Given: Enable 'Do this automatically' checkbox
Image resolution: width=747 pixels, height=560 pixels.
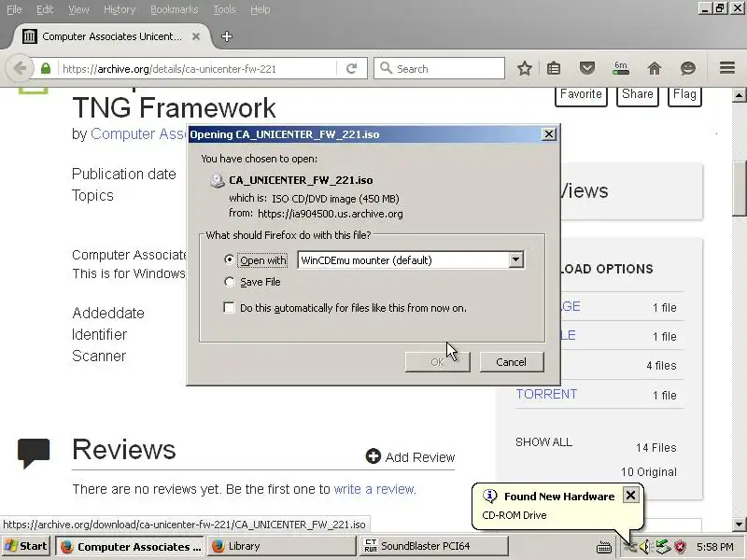Looking at the screenshot, I should (229, 308).
